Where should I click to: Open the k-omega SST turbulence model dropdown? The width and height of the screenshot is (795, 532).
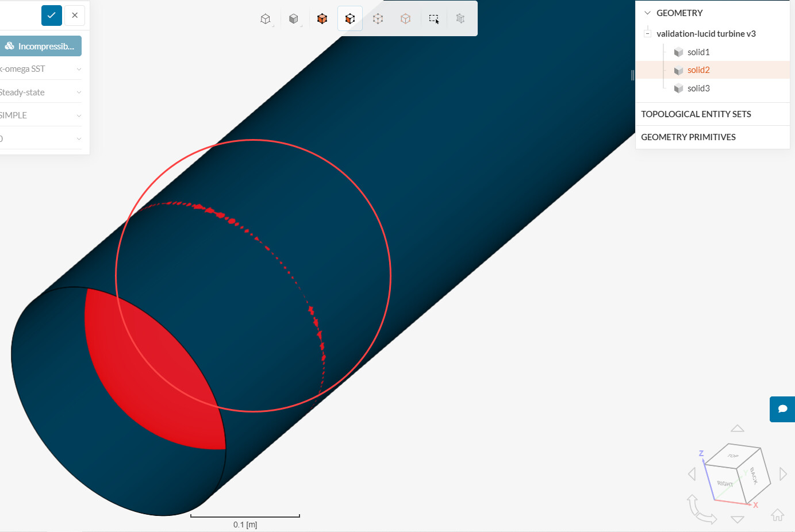click(x=40, y=69)
